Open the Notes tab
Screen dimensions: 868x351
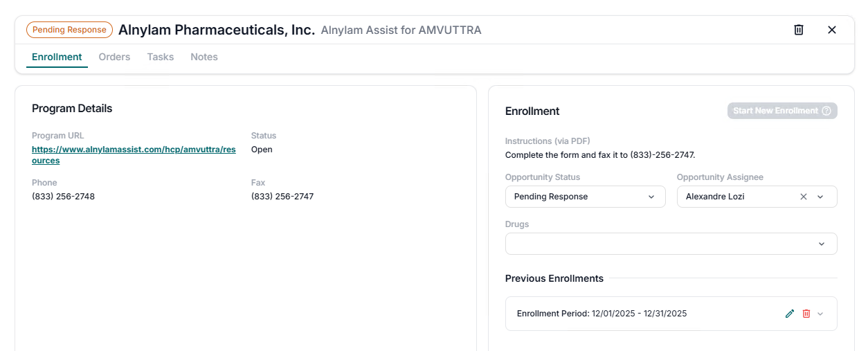[x=204, y=57]
